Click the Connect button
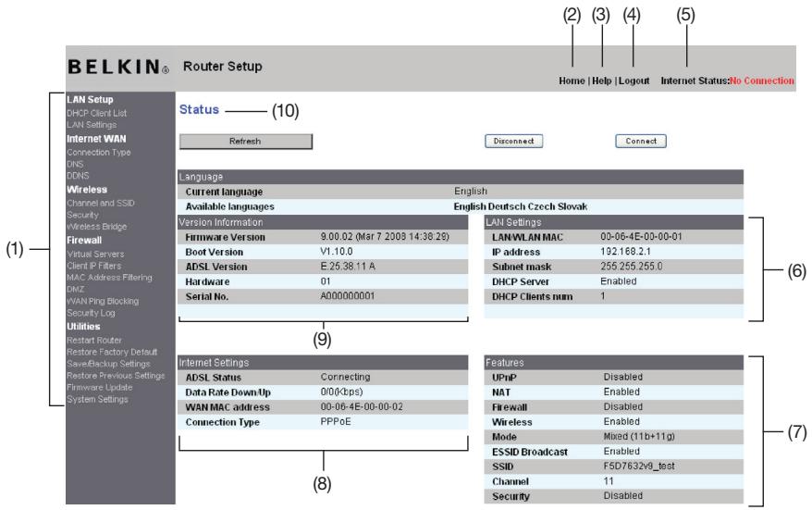Image resolution: width=812 pixels, height=510 pixels. tap(641, 141)
